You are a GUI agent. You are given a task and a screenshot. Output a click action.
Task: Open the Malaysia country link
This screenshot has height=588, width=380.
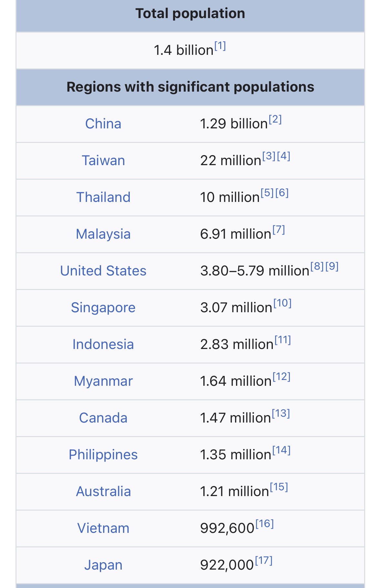click(x=103, y=234)
